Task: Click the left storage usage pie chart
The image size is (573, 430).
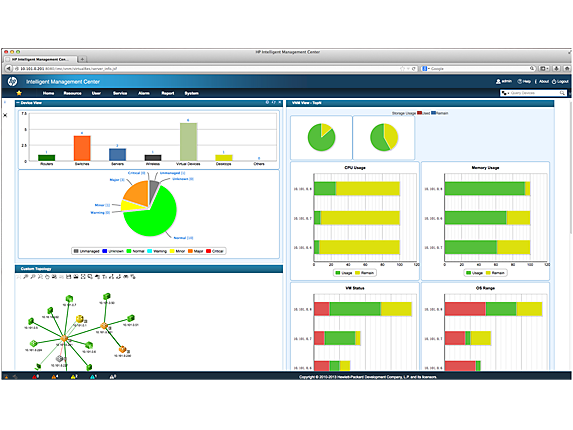Action: click(321, 137)
